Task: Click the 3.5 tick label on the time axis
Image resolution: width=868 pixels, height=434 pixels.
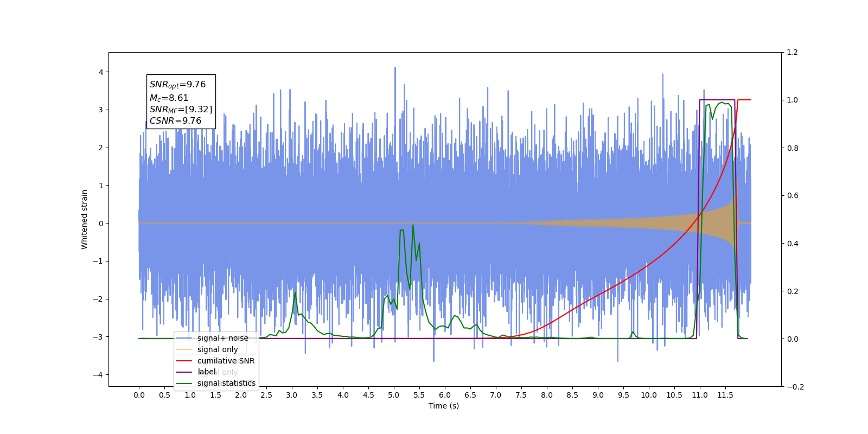Action: coord(317,395)
